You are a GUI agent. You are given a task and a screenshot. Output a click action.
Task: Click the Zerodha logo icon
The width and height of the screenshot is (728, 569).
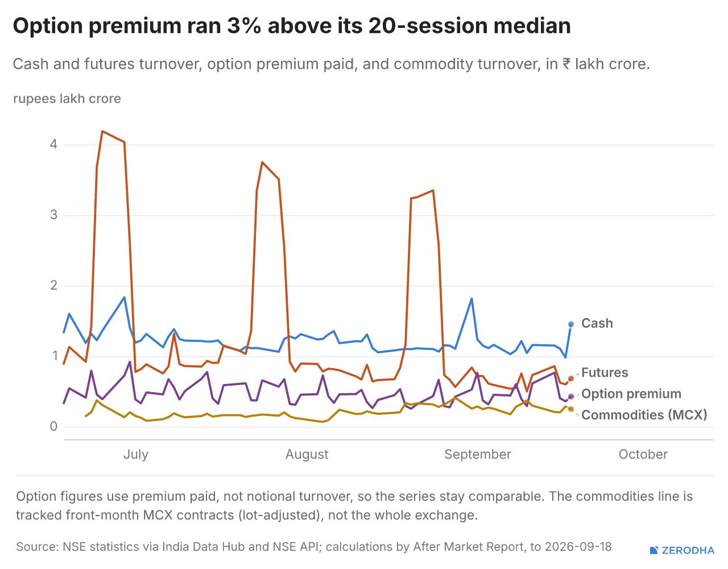(654, 550)
